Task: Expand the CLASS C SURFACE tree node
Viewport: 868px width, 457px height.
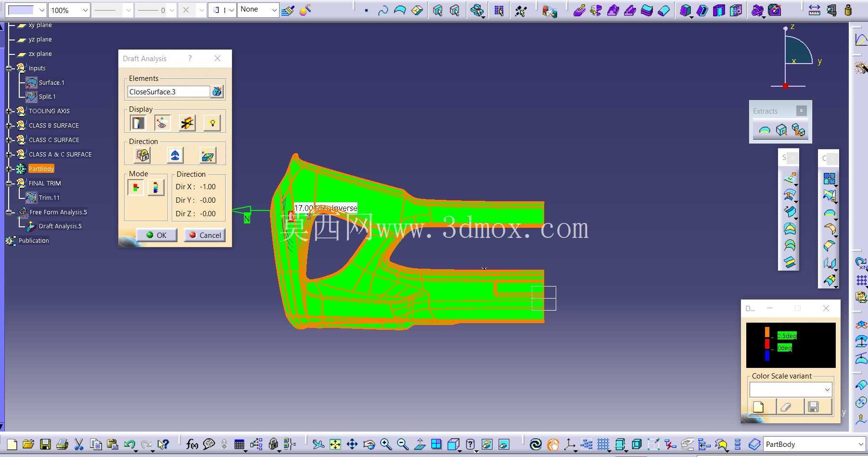Action: pos(9,140)
